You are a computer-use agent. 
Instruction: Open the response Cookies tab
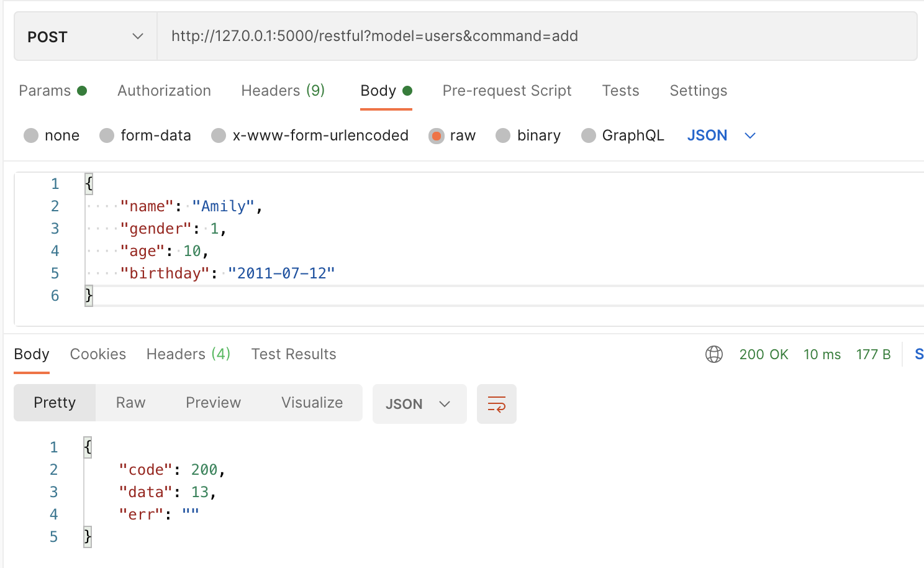pos(98,354)
